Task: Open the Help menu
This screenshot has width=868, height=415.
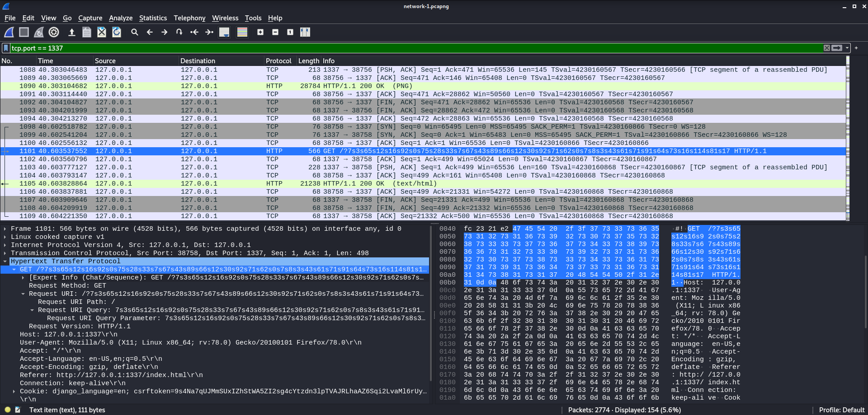Action: coord(275,18)
